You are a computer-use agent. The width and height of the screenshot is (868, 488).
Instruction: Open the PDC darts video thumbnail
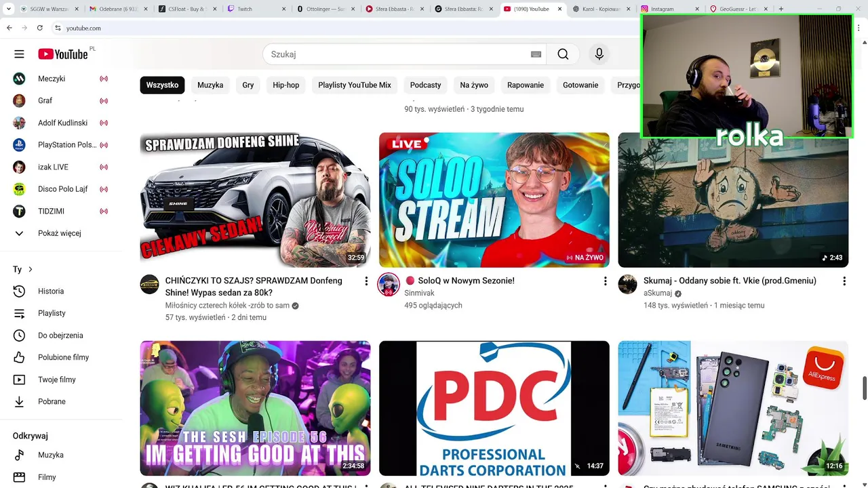point(494,408)
